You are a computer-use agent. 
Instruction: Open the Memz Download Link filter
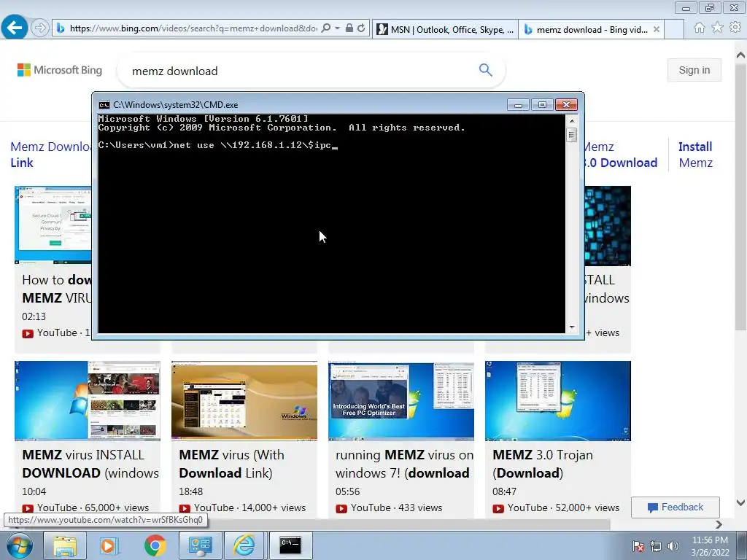[50, 155]
